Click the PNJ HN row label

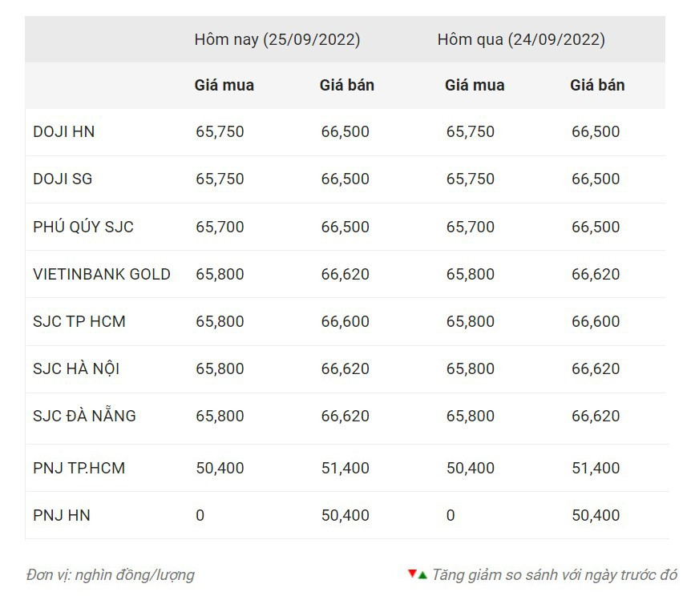[x=62, y=515]
